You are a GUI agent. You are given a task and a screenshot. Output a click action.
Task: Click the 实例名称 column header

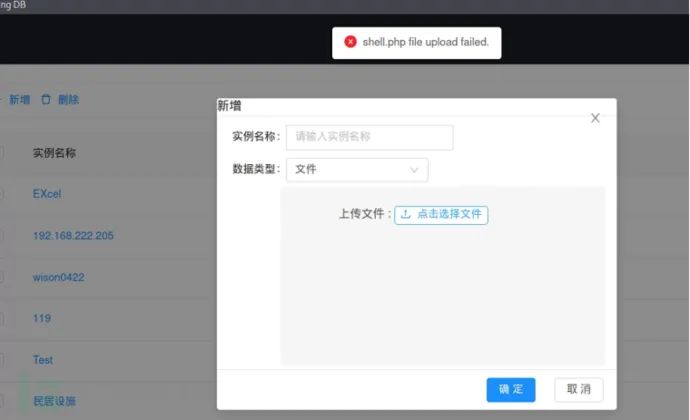[x=55, y=153]
